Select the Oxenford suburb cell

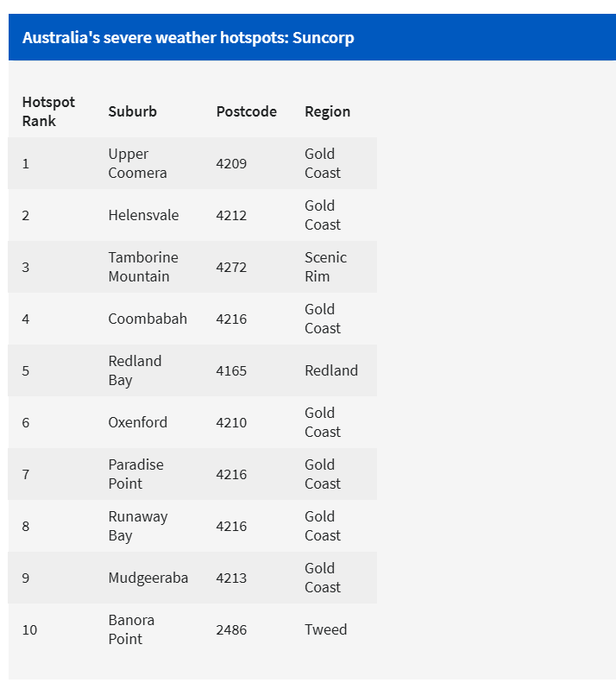click(x=138, y=422)
